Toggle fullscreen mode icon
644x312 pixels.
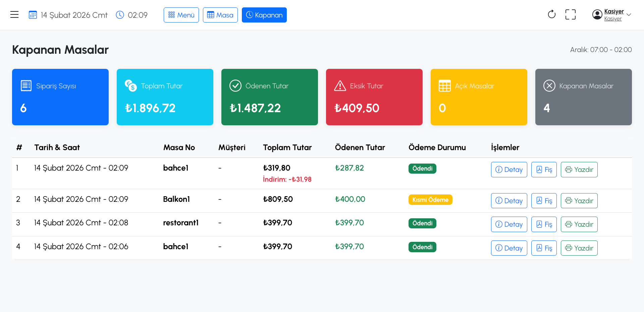pos(570,14)
